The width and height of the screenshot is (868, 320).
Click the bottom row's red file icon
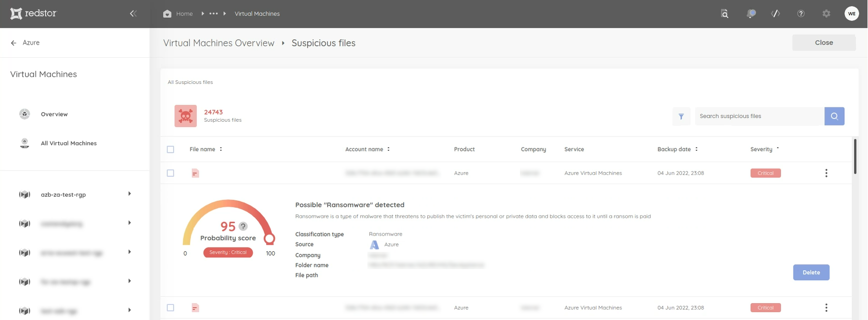195,308
